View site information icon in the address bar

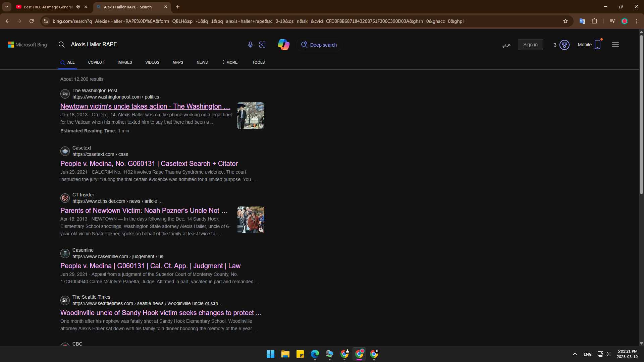tap(46, 21)
